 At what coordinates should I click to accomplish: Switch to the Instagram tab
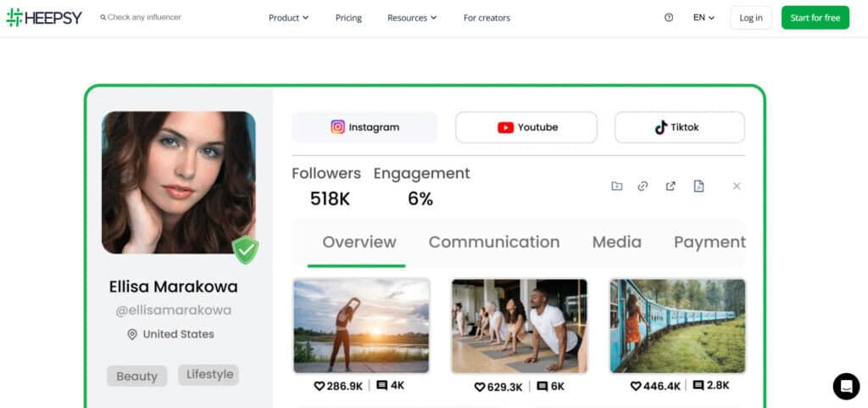(x=364, y=127)
